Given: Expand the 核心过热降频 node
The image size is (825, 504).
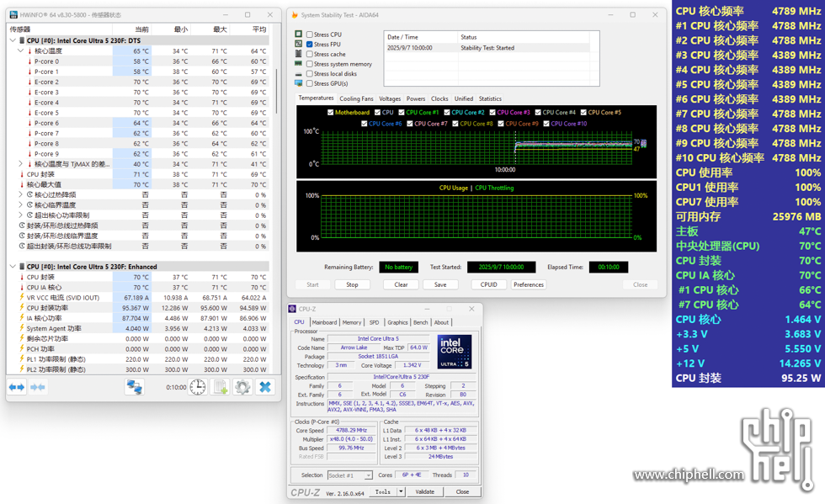Looking at the screenshot, I should tap(20, 194).
